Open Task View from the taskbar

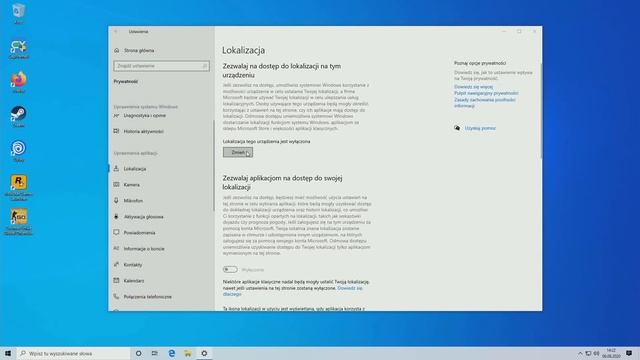155,353
